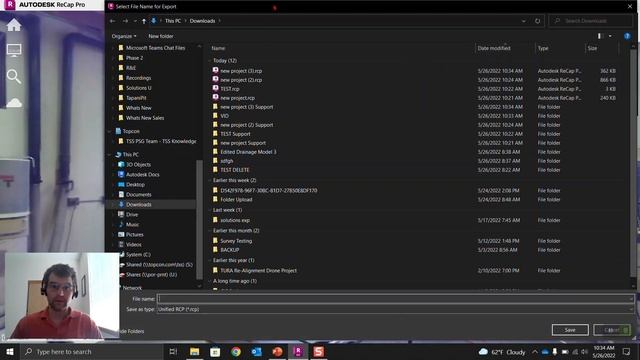Screen dimensions: 640x360
Task: Click Hide Folders link
Action: coord(131,331)
